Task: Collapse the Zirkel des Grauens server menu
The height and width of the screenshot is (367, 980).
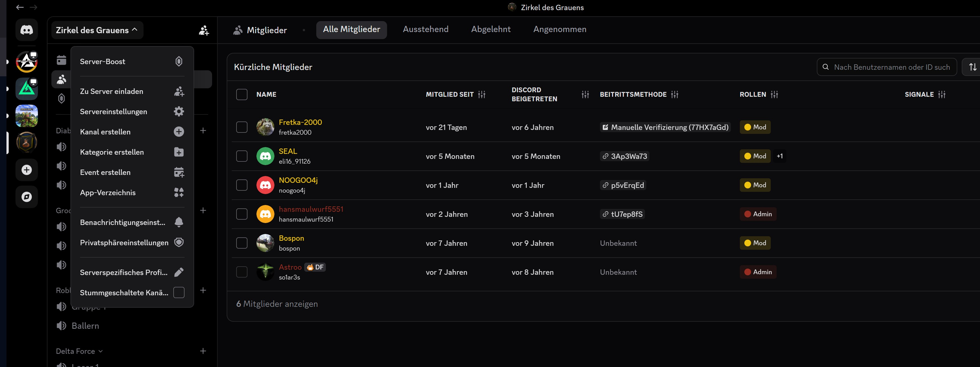Action: point(97,30)
